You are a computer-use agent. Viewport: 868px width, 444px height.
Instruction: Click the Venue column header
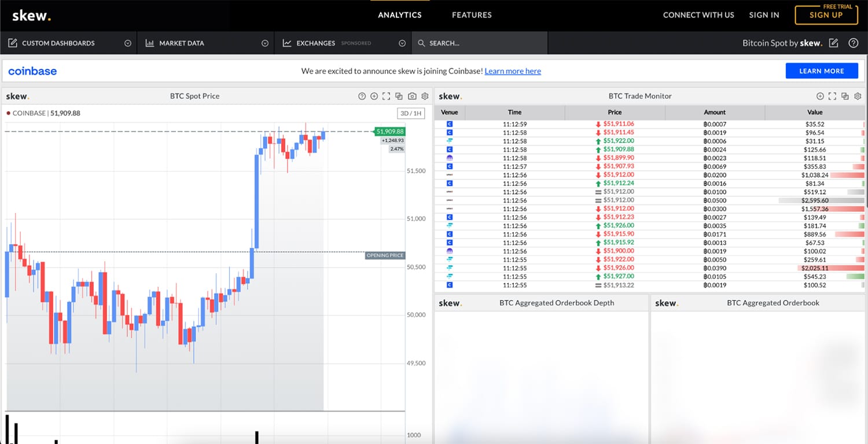pos(450,112)
